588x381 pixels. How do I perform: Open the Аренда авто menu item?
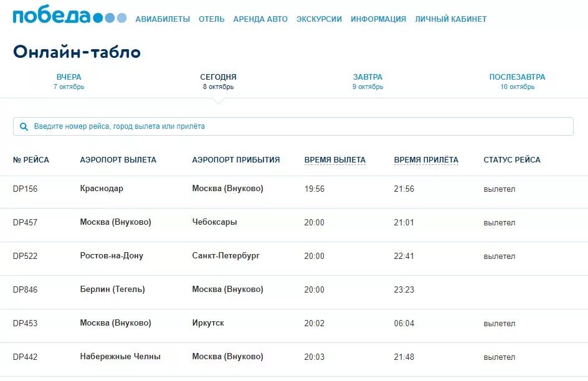coord(260,19)
